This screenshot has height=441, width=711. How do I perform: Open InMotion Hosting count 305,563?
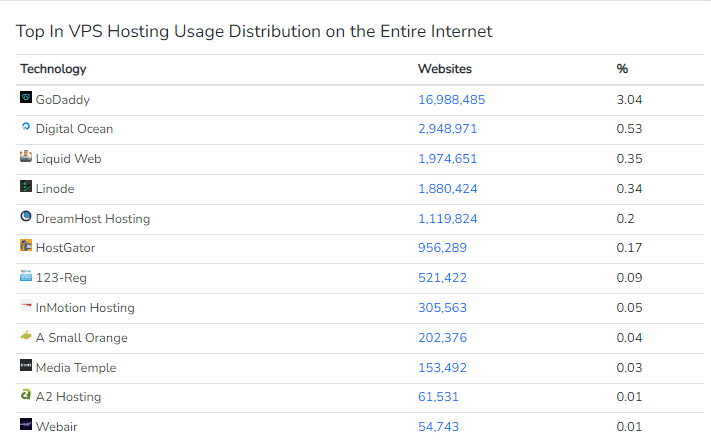(x=442, y=307)
